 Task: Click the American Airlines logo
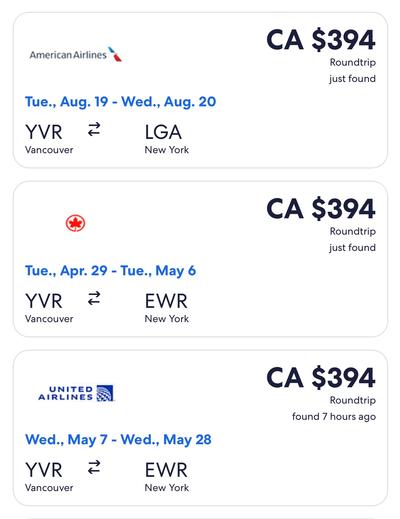coord(76,54)
